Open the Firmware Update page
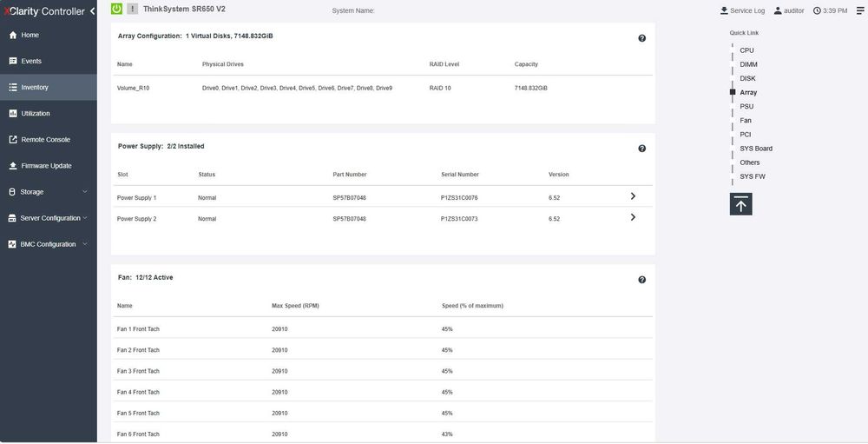868x444 pixels. point(48,166)
